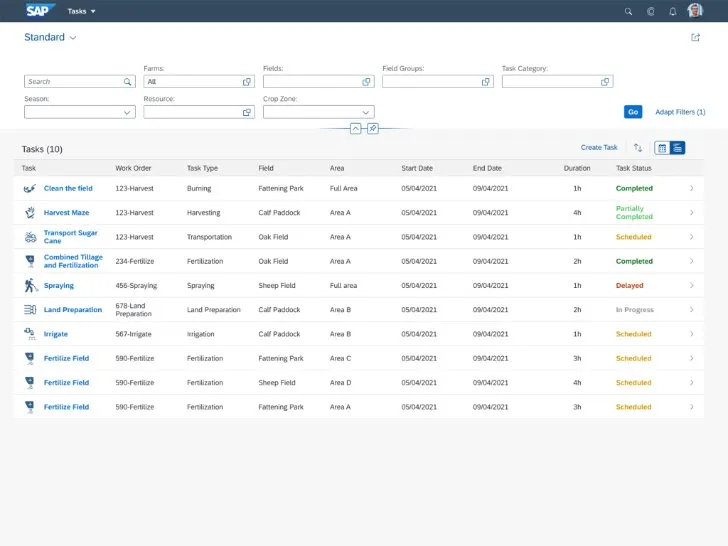The width and height of the screenshot is (728, 546).
Task: Collapse the filter header section
Action: [x=355, y=129]
